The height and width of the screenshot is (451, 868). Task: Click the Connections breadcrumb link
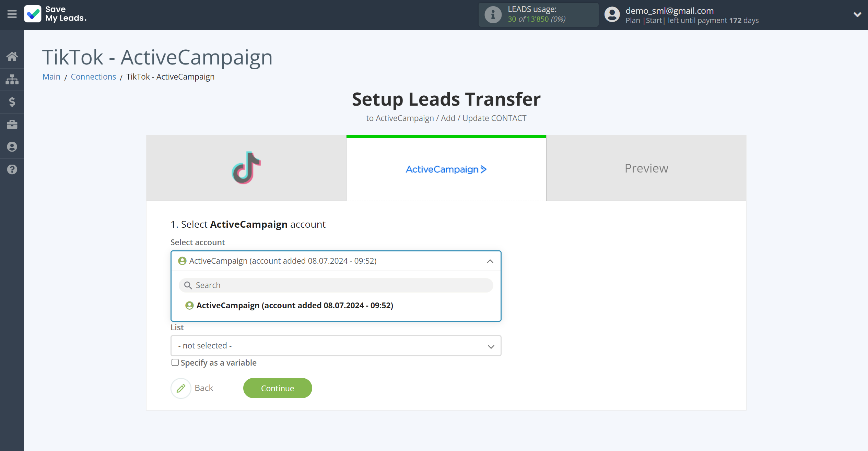(x=94, y=76)
